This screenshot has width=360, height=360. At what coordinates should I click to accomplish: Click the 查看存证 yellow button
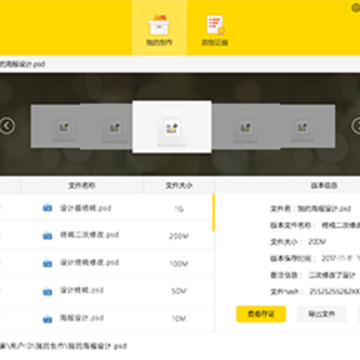point(261,314)
